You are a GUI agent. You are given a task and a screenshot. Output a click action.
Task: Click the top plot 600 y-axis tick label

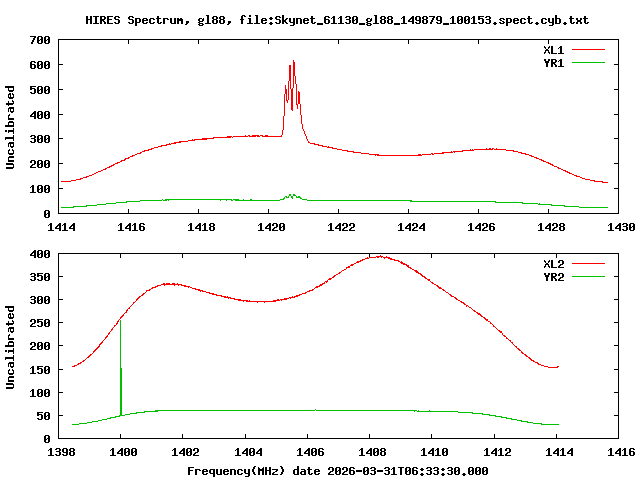(x=40, y=65)
